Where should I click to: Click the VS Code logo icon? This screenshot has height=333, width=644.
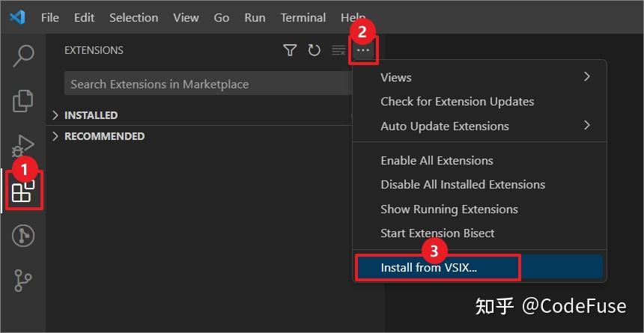coord(18,17)
